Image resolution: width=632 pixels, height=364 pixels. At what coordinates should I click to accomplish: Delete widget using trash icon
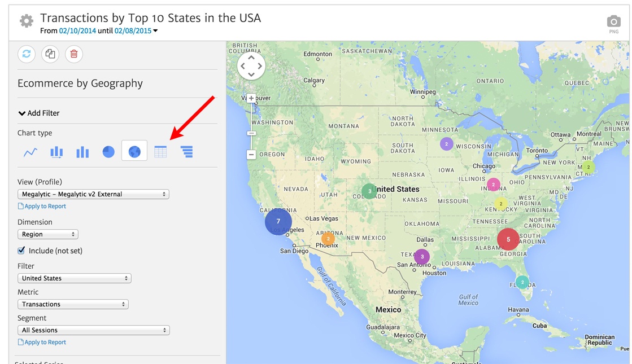pos(74,54)
